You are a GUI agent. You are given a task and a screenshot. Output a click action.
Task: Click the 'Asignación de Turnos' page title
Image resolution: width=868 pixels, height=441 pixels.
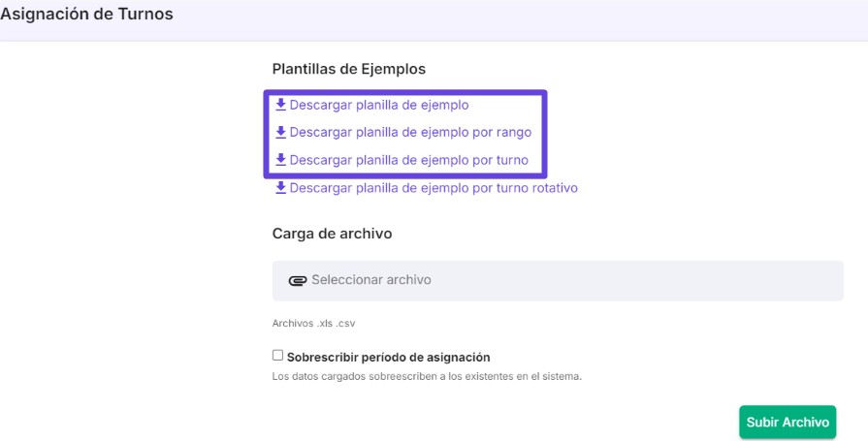point(86,16)
